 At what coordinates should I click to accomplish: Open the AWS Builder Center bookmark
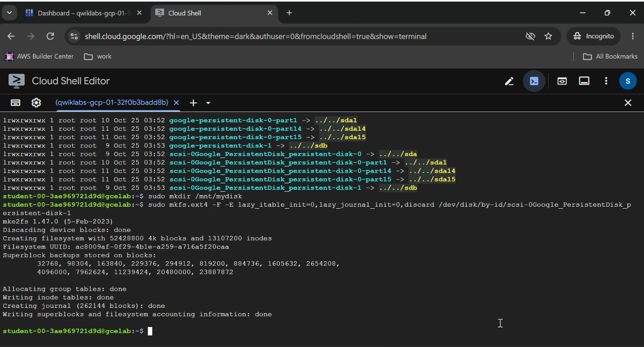pyautogui.click(x=40, y=56)
